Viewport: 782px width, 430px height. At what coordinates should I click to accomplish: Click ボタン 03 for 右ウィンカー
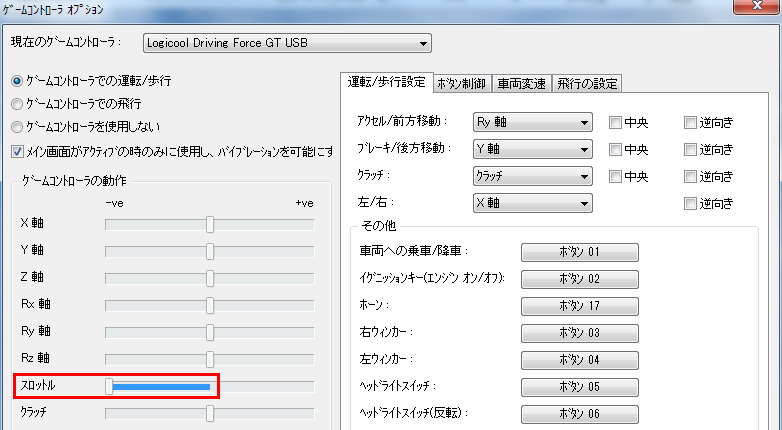pyautogui.click(x=580, y=333)
